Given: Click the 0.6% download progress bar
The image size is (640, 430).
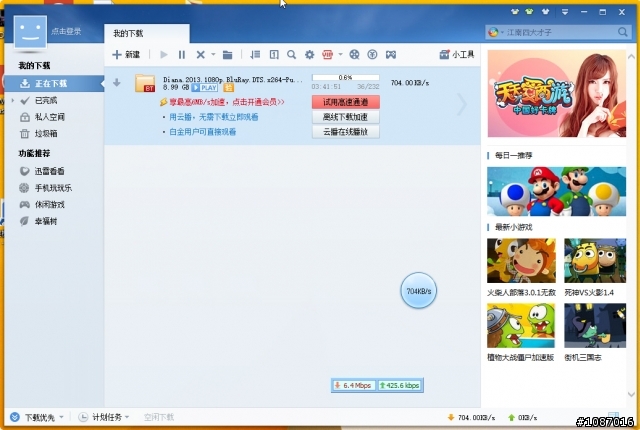Looking at the screenshot, I should pos(345,78).
